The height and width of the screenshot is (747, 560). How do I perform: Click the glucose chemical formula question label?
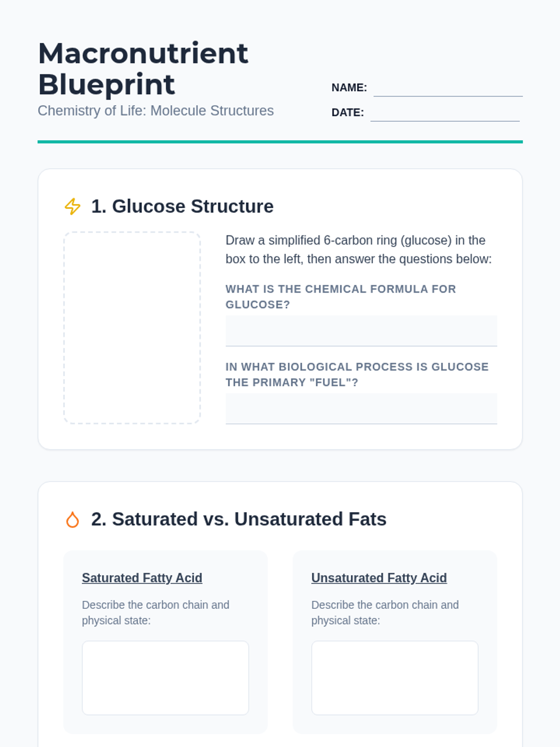point(340,296)
